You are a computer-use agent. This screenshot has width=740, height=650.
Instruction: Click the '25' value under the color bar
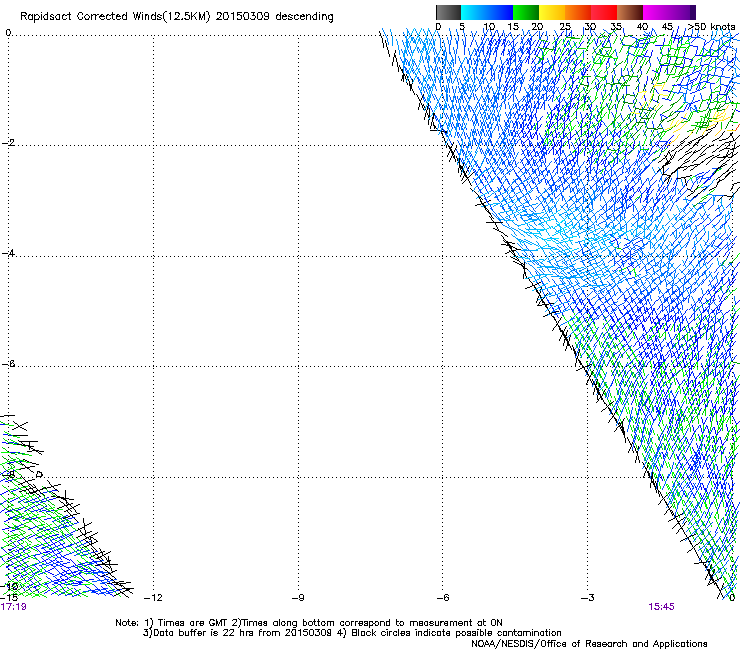pos(565,26)
